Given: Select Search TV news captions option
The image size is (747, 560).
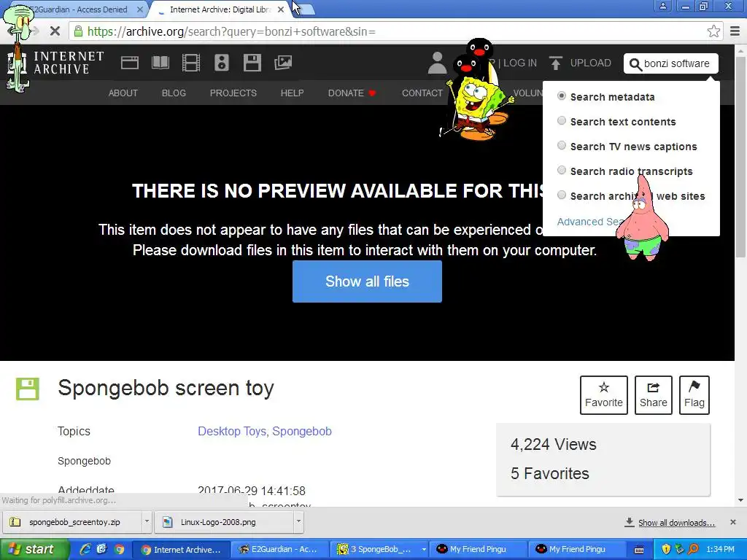Looking at the screenshot, I should tap(562, 146).
